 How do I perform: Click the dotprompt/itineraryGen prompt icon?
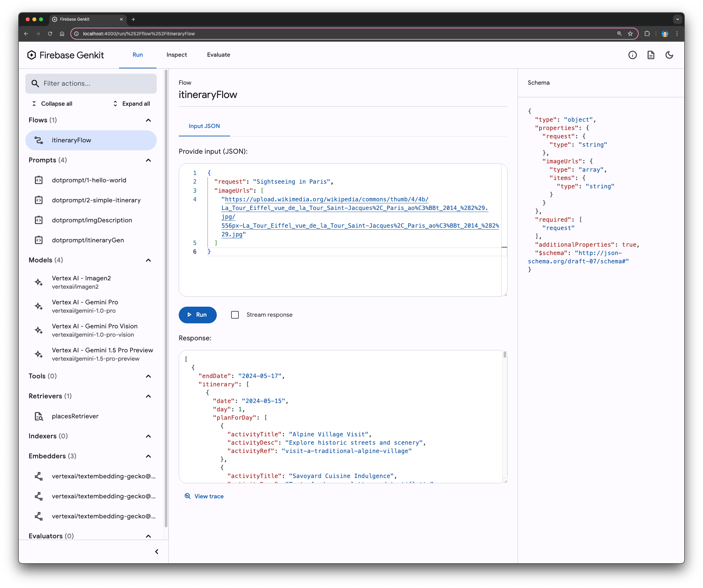(39, 240)
